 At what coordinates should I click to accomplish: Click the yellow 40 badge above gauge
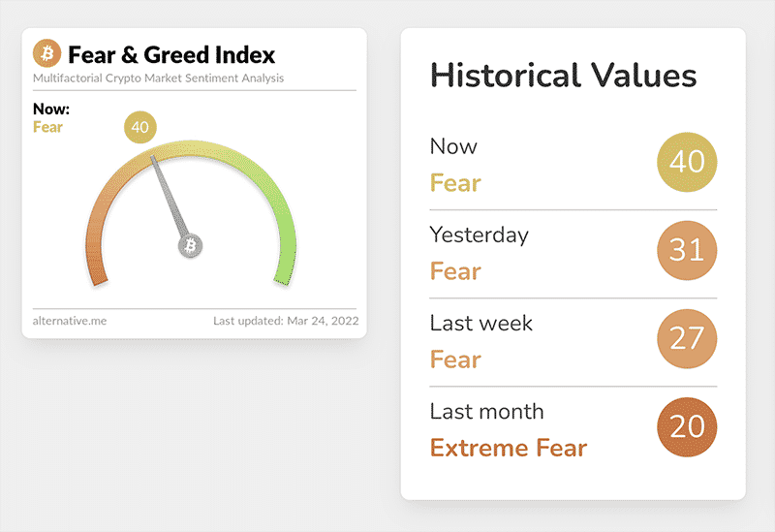tap(140, 127)
